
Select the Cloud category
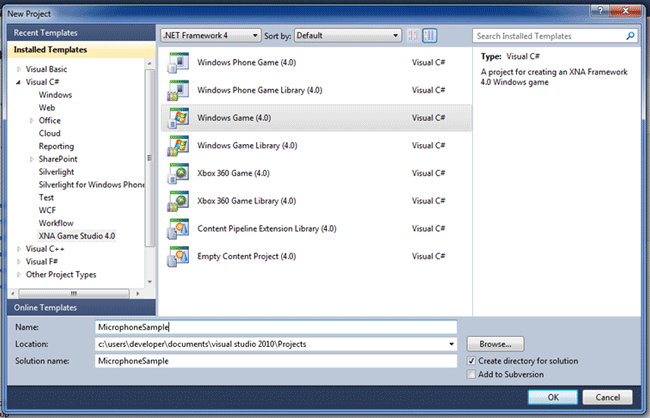coord(49,134)
